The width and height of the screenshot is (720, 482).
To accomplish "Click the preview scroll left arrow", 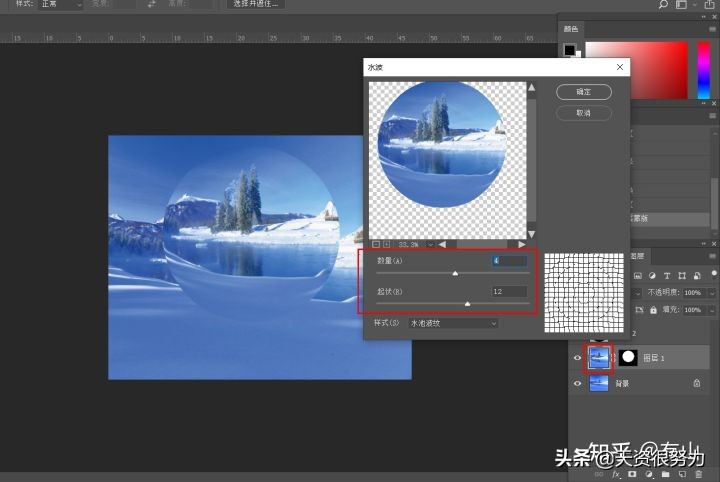I will click(x=442, y=244).
